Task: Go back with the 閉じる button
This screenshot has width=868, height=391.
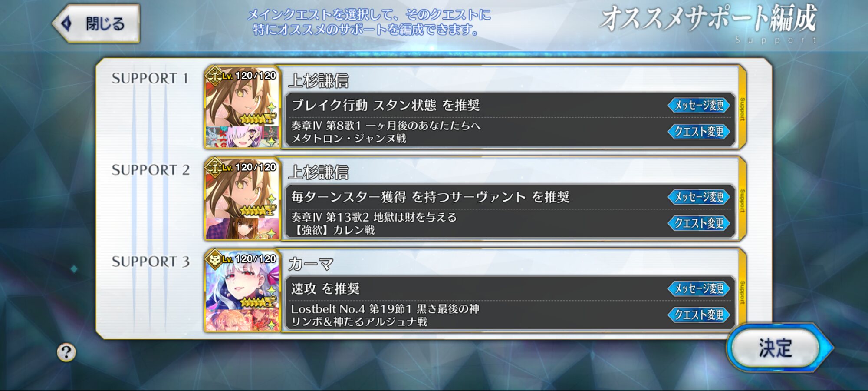Action: [x=96, y=23]
